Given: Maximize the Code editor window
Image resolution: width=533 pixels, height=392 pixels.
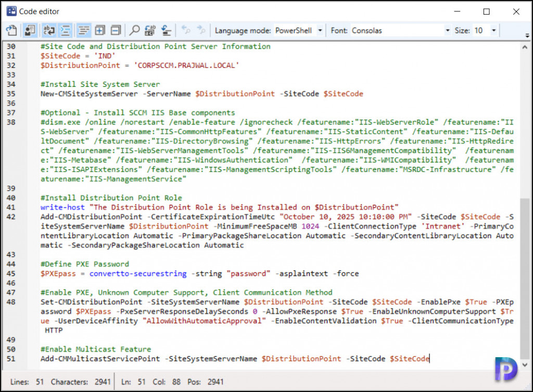Looking at the screenshot, I should pyautogui.click(x=487, y=11).
